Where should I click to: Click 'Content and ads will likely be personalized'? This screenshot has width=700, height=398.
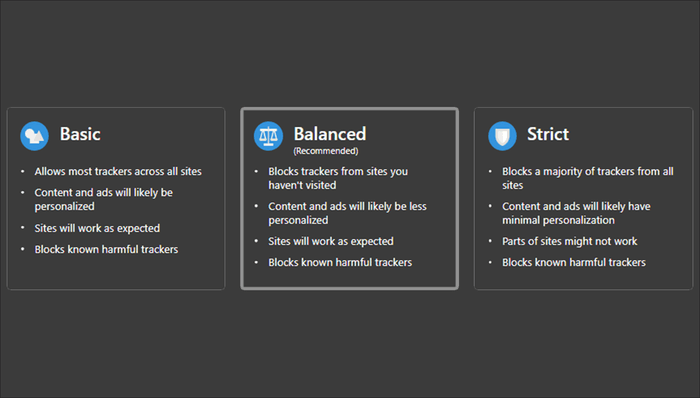click(x=104, y=199)
